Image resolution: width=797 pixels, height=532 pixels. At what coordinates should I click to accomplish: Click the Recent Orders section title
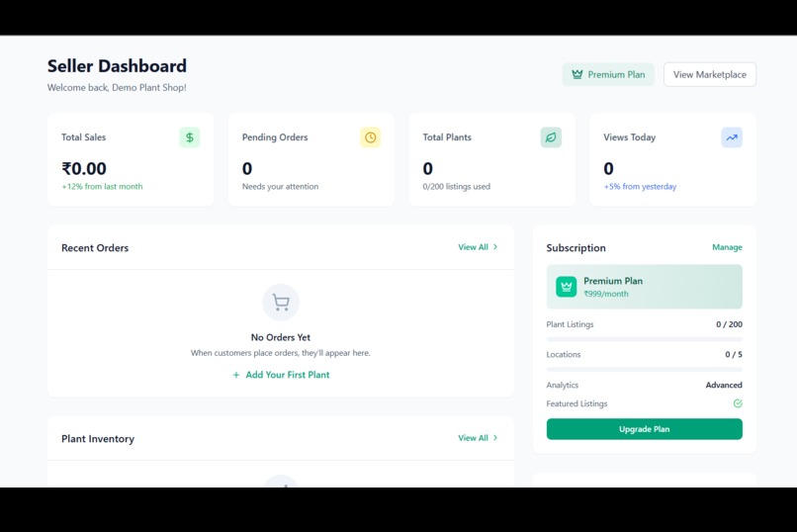(95, 248)
